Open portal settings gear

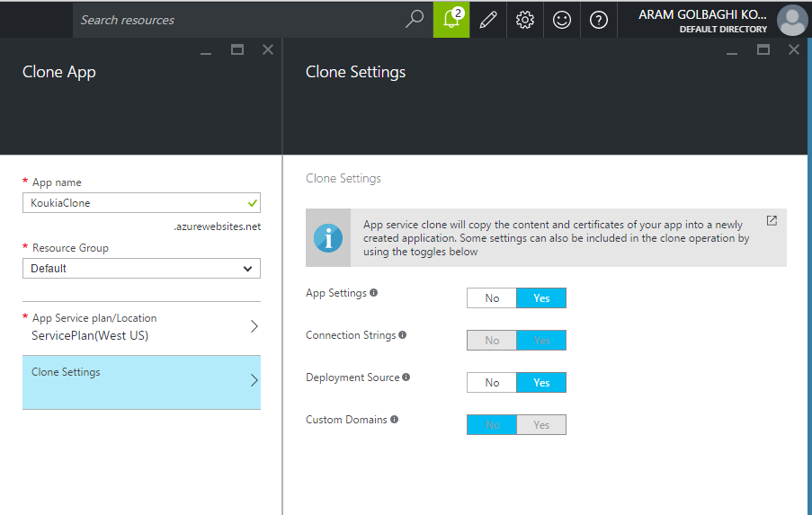(x=525, y=20)
